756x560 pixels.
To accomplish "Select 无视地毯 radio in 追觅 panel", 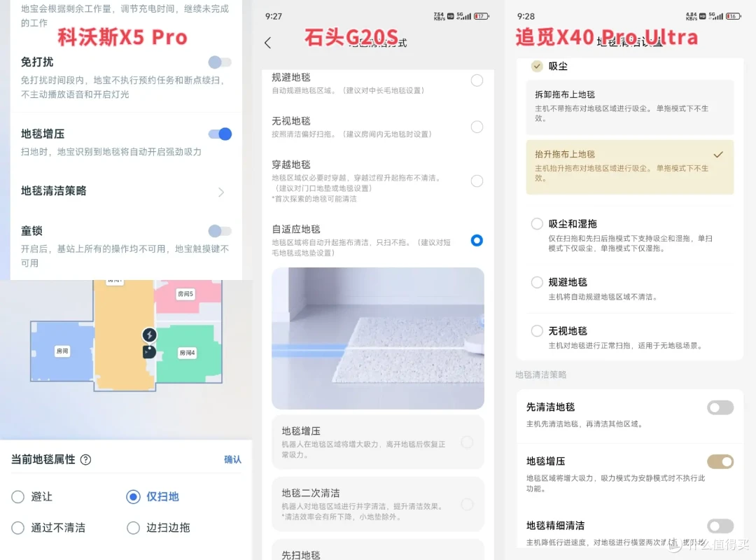I will point(537,331).
